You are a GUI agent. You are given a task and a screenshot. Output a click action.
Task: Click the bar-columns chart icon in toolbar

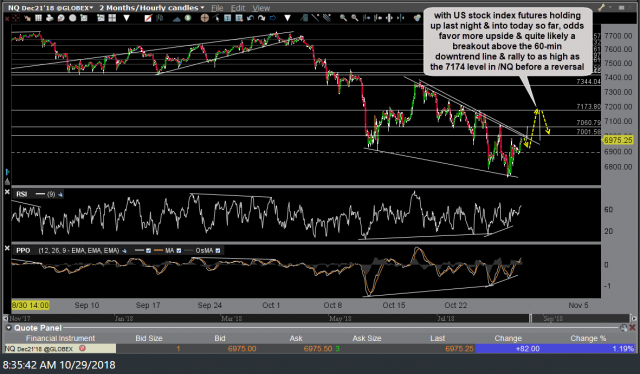point(38,18)
